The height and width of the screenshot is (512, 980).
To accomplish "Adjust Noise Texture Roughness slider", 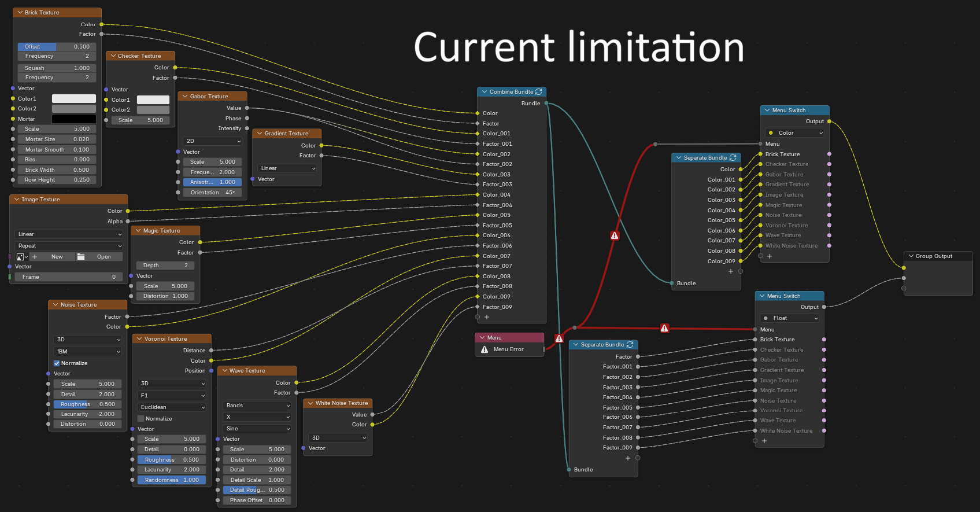I will [x=88, y=404].
